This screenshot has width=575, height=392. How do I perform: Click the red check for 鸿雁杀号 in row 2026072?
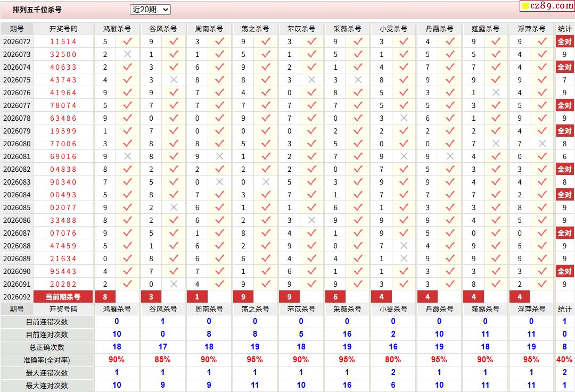(x=127, y=41)
